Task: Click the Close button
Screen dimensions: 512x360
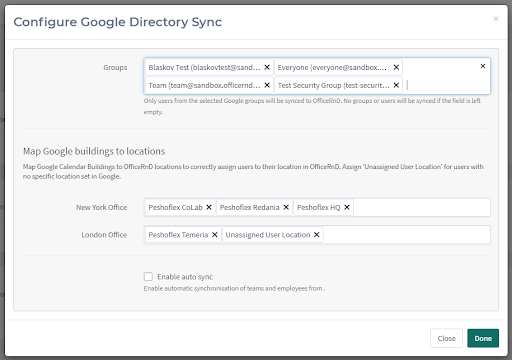Action: coord(446,338)
